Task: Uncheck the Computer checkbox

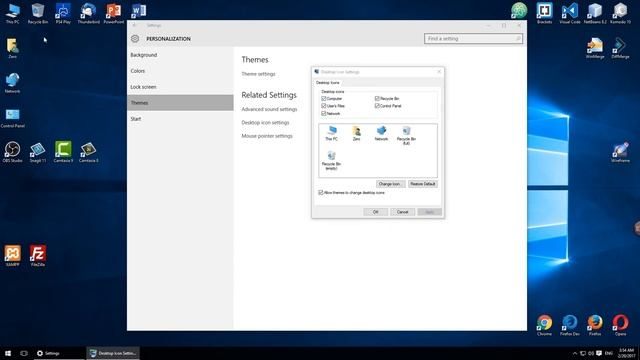Action: point(324,98)
